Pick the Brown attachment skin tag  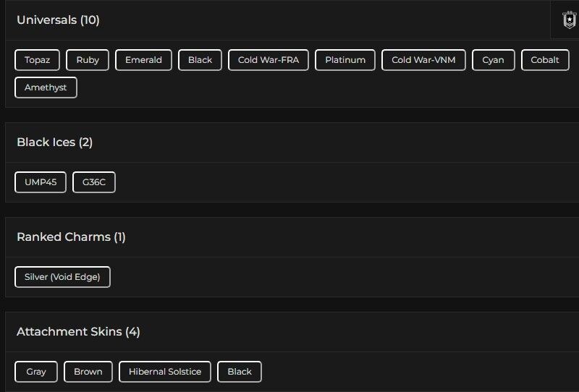pyautogui.click(x=88, y=372)
